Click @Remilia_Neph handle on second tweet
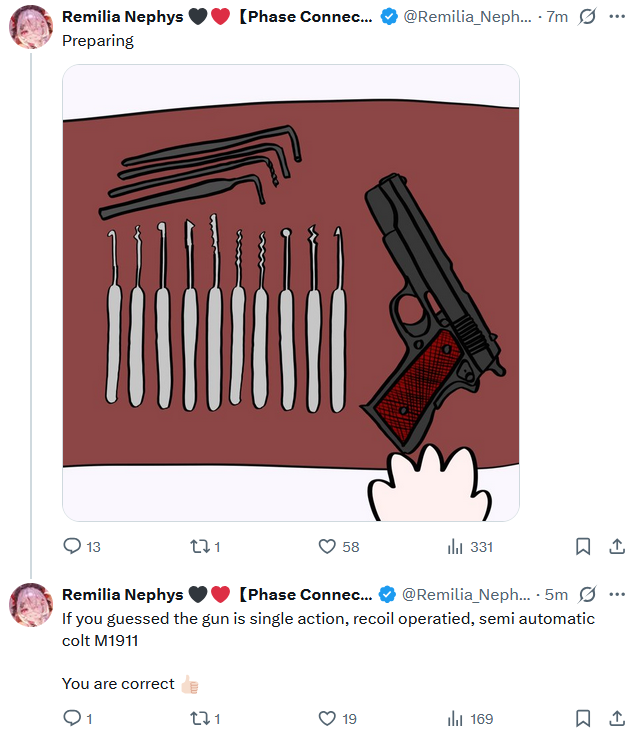This screenshot has width=635, height=739. click(x=466, y=595)
